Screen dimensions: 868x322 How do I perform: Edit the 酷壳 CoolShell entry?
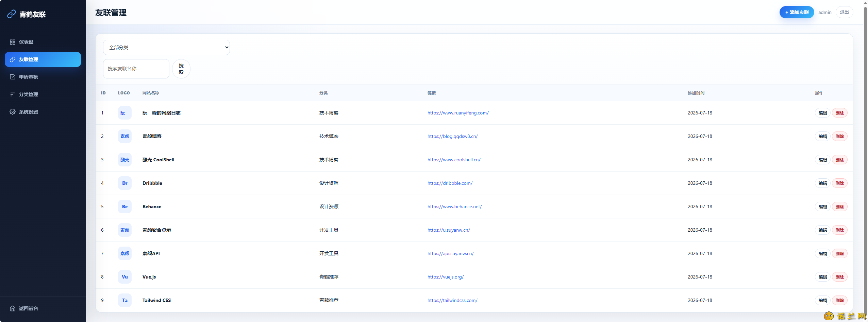[822, 160]
